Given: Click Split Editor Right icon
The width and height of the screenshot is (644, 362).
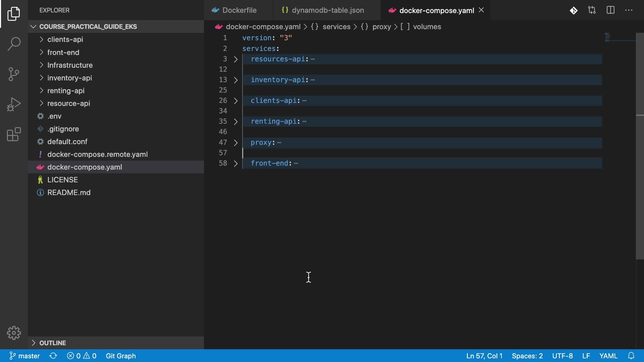Looking at the screenshot, I should (x=610, y=10).
